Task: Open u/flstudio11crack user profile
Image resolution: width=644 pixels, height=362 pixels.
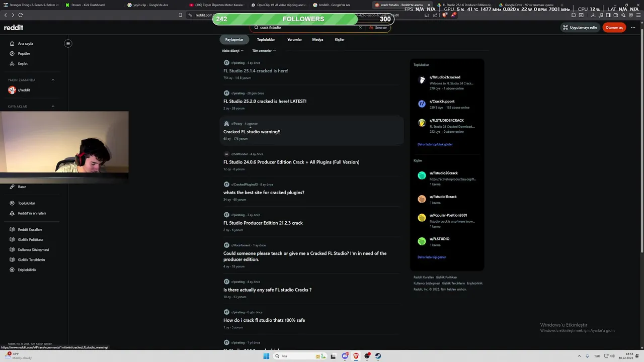Action: click(443, 197)
